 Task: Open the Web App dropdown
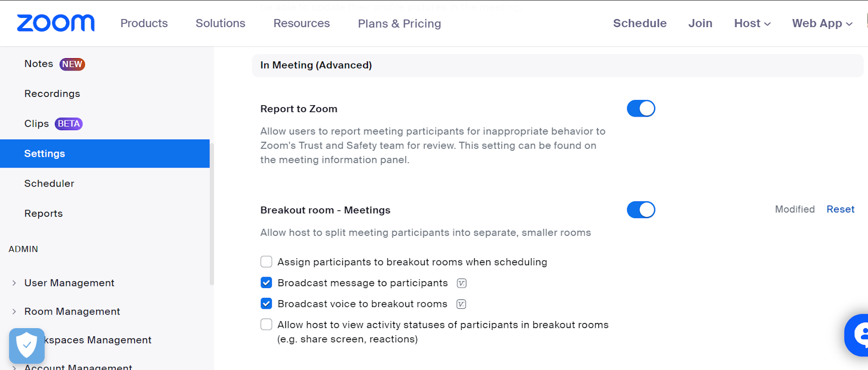point(822,23)
